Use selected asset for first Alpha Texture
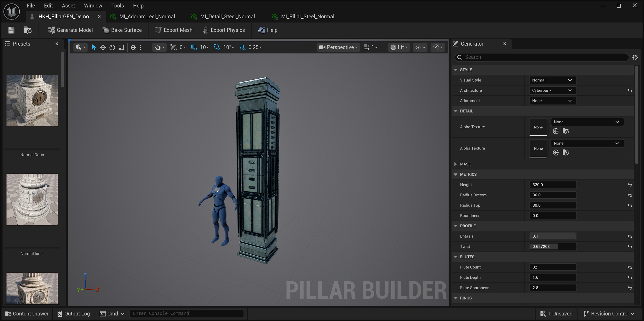Viewport: 644px width, 321px height. coord(556,131)
